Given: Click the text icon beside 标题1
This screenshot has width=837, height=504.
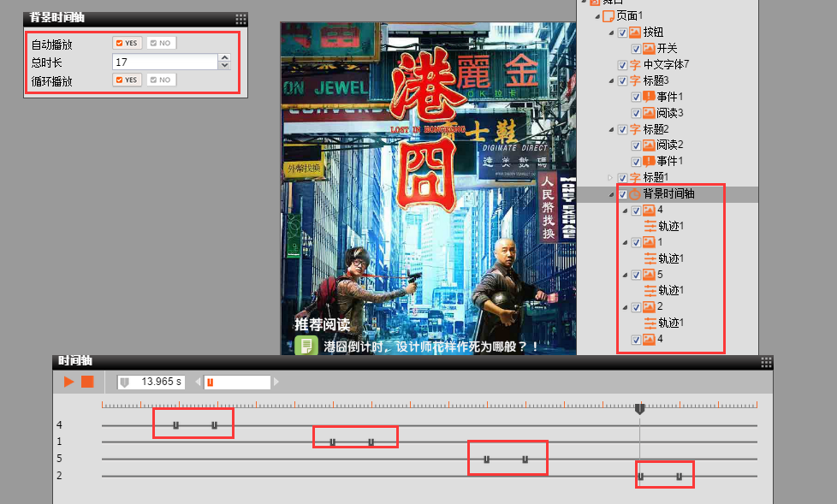Looking at the screenshot, I should pyautogui.click(x=635, y=177).
